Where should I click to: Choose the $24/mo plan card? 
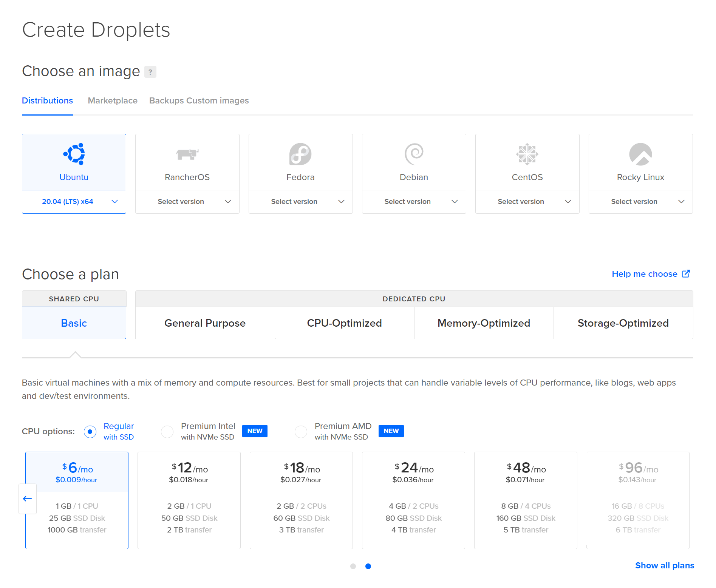point(414,500)
